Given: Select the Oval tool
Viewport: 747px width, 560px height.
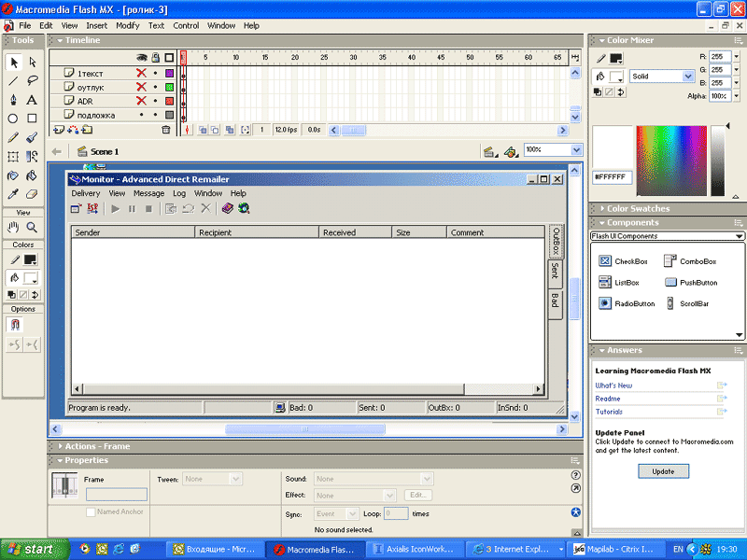Looking at the screenshot, I should 13,119.
